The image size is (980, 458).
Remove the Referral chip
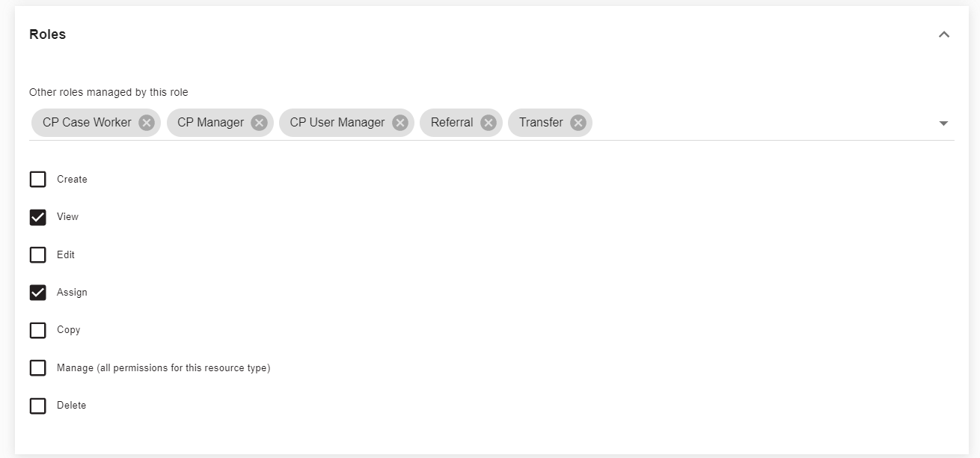click(489, 123)
